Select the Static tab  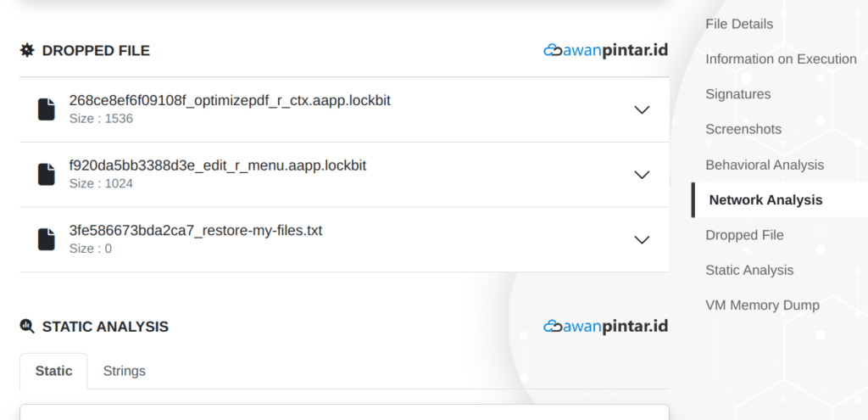click(53, 371)
